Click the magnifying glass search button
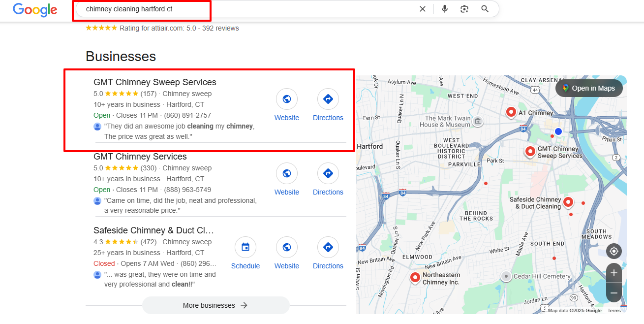644x324 pixels. [485, 9]
